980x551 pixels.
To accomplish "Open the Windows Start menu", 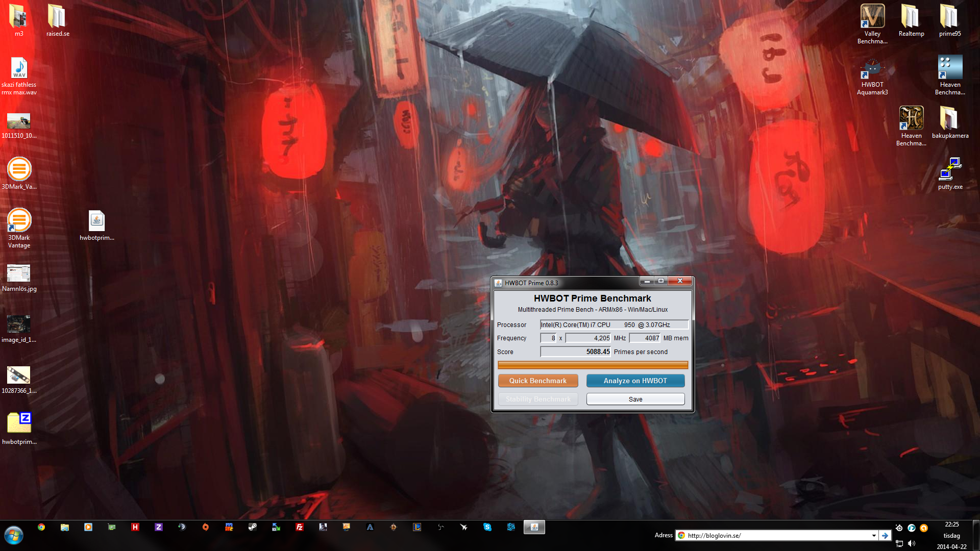I will point(14,535).
